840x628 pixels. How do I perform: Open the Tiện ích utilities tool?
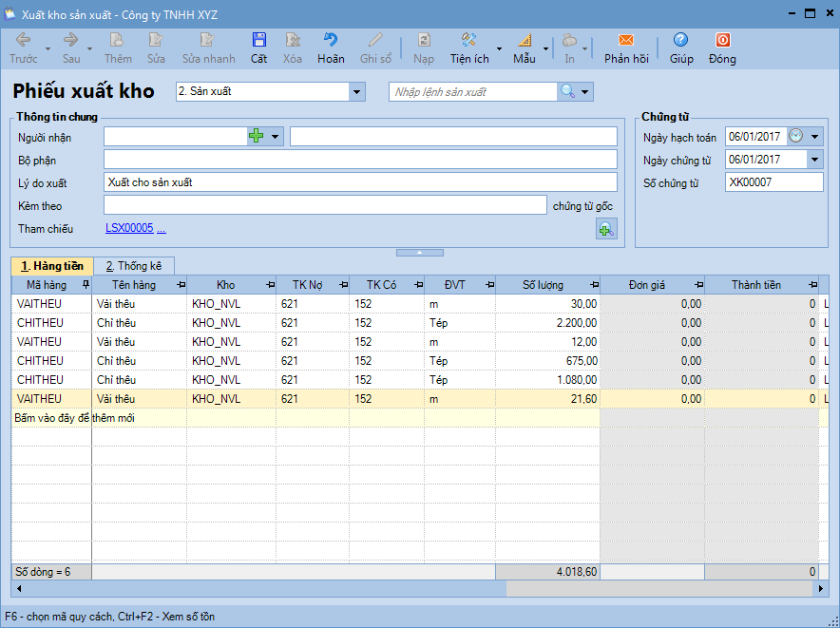click(x=469, y=48)
